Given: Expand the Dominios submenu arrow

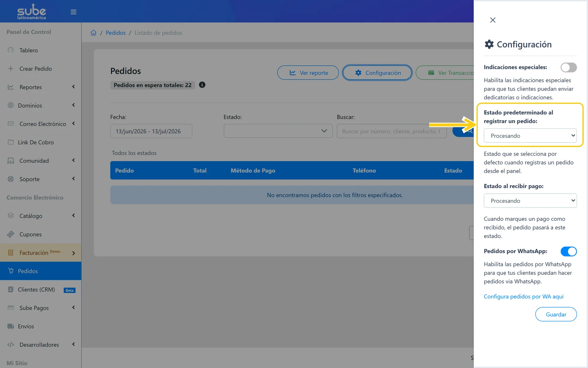Looking at the screenshot, I should point(73,105).
